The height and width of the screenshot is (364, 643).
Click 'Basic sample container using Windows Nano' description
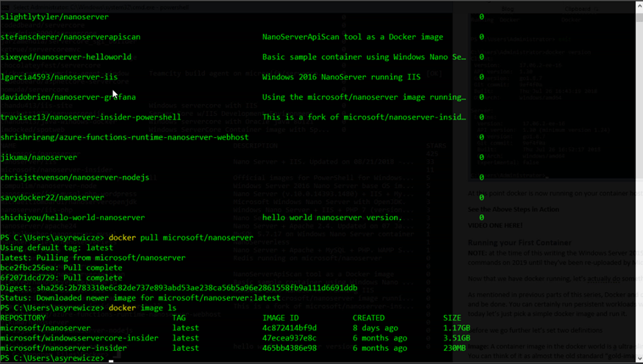click(364, 57)
